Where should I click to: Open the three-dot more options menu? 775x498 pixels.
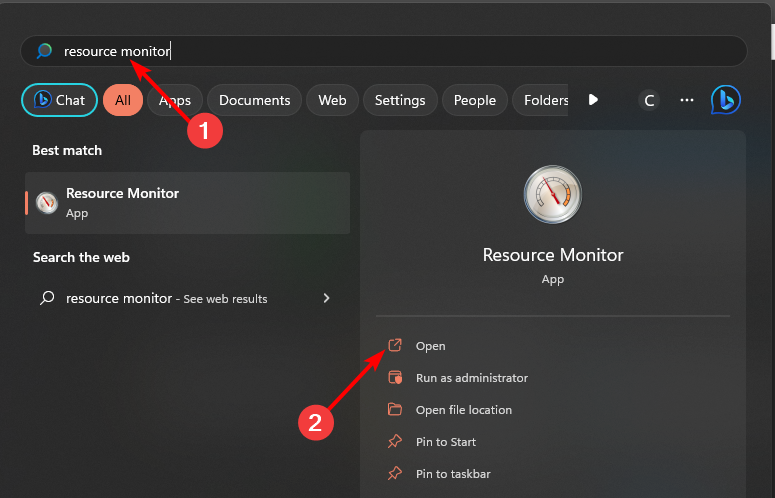pos(687,100)
